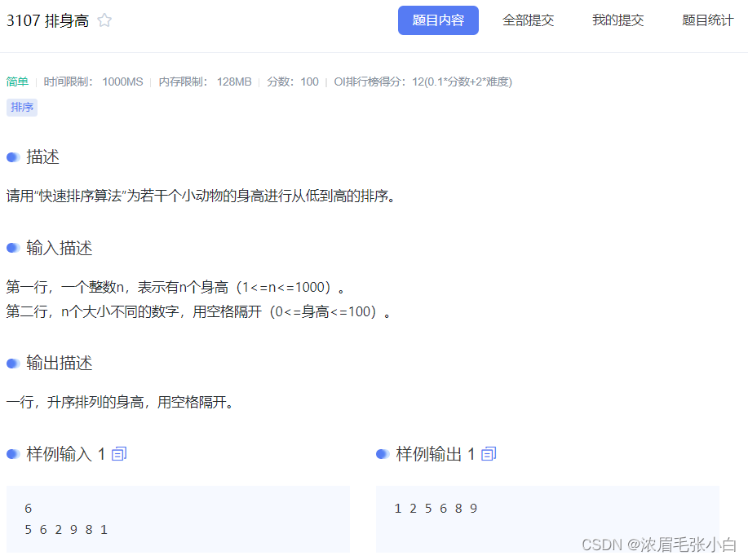Click sample input line '5 6 2 9 8 1'
The height and width of the screenshot is (560, 748).
(x=66, y=530)
